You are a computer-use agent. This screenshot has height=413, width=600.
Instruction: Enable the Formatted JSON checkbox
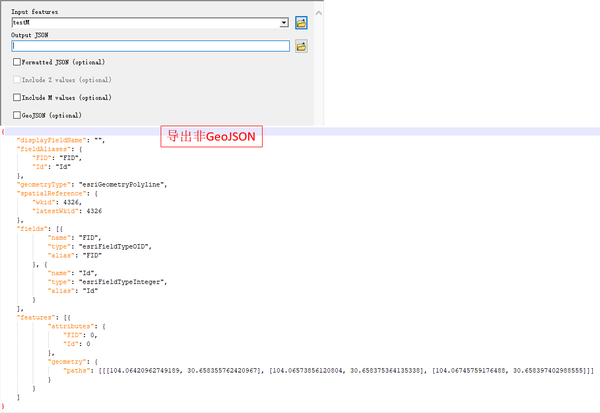click(x=16, y=62)
